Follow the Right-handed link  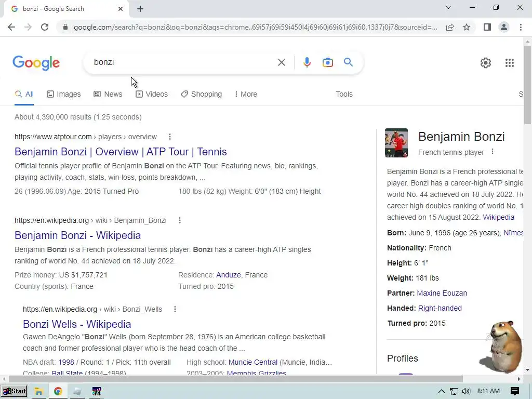click(x=440, y=308)
